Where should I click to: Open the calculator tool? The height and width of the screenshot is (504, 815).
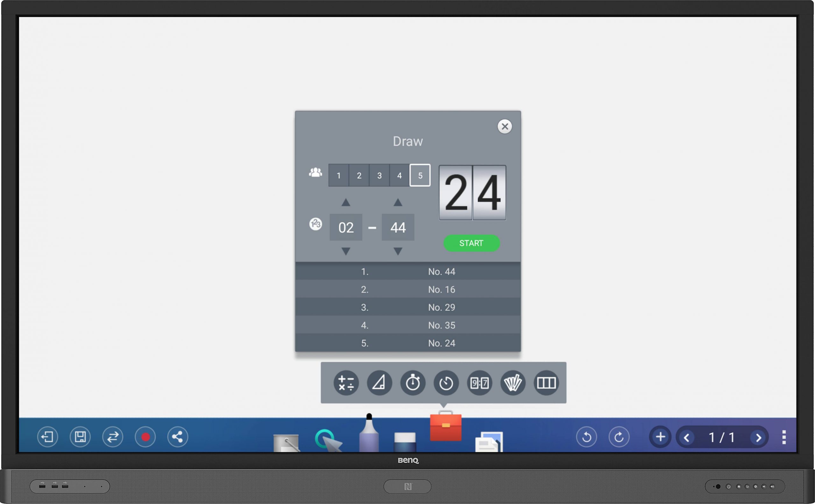[x=346, y=383]
